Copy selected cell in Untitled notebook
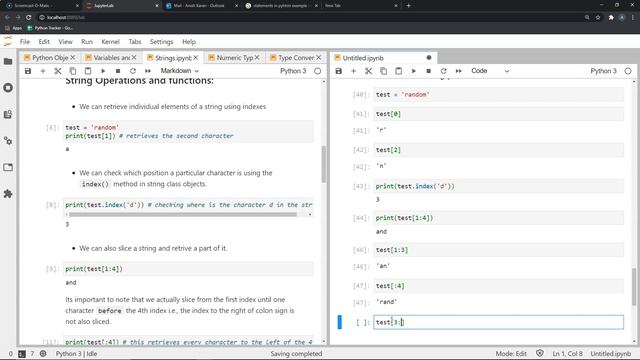 384,71
